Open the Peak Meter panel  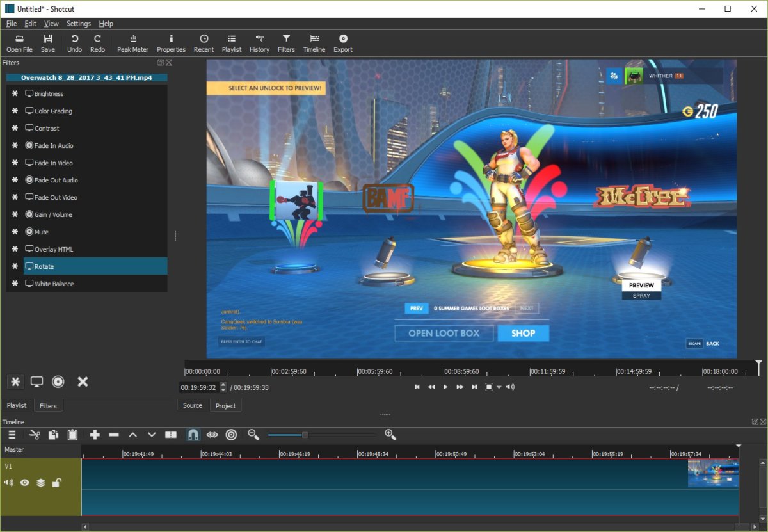[x=132, y=42]
